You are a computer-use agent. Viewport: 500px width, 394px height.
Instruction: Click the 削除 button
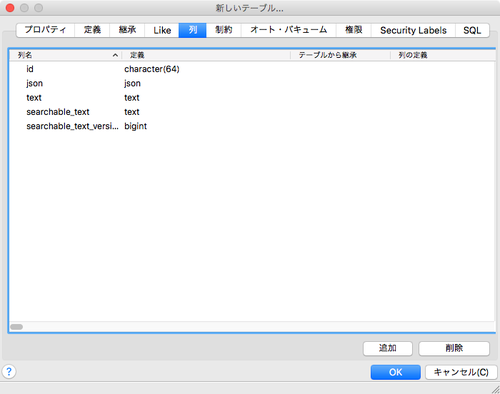(454, 348)
